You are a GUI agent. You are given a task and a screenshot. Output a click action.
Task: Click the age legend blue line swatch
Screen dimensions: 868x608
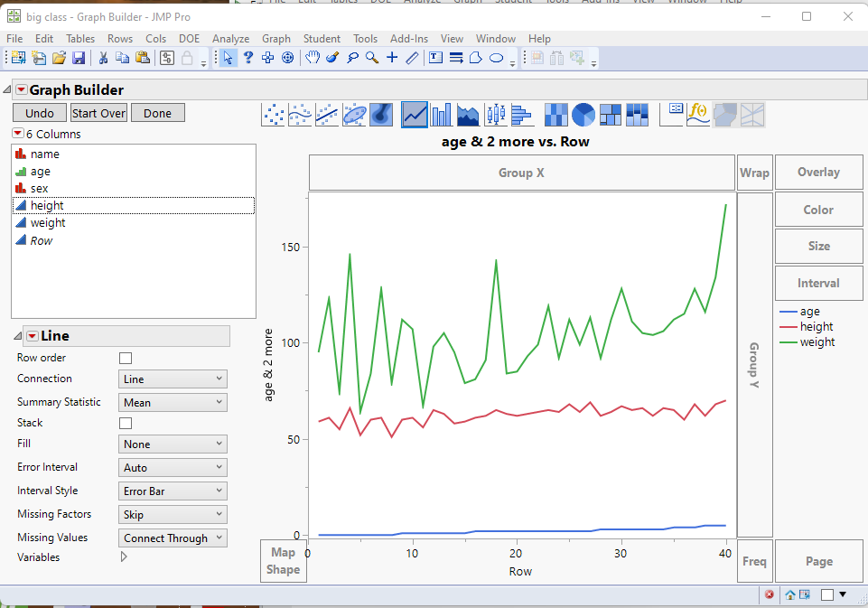coord(789,313)
